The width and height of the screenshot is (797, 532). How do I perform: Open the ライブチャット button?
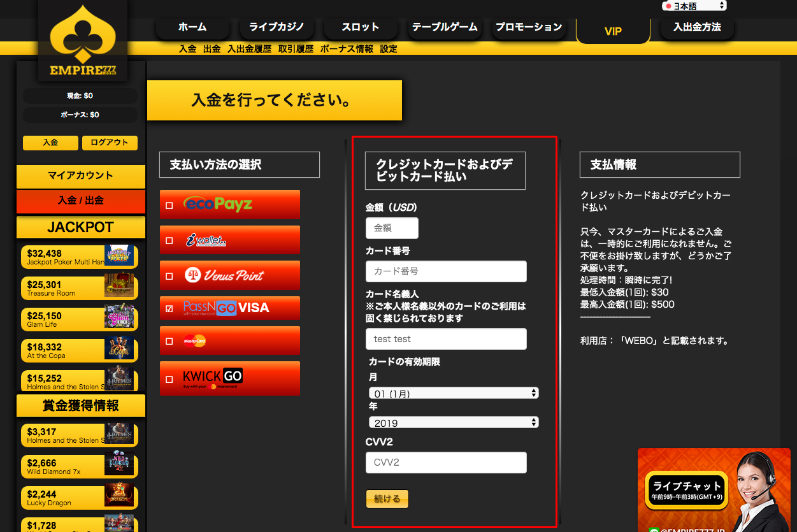(x=686, y=489)
